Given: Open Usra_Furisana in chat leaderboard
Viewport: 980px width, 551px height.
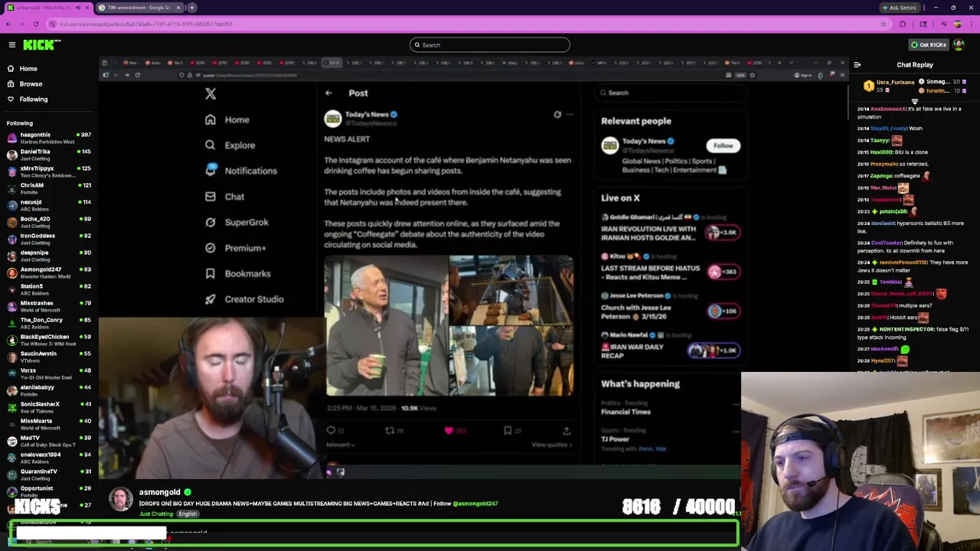Looking at the screenshot, I should pyautogui.click(x=895, y=82).
